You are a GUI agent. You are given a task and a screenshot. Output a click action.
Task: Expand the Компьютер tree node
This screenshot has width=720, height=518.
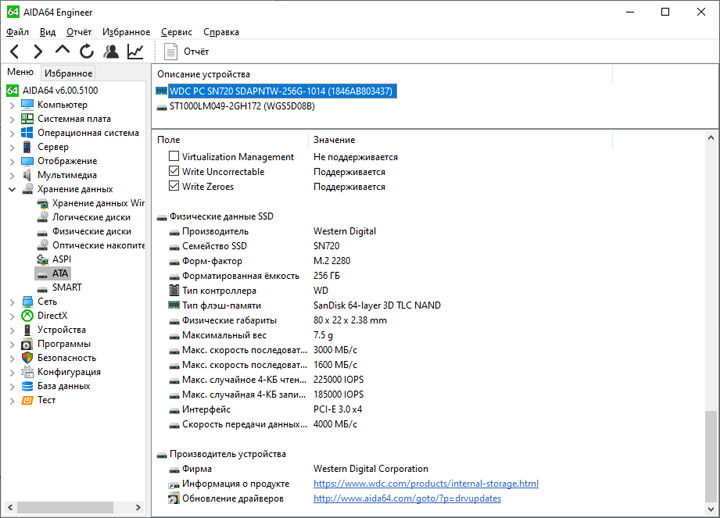point(12,105)
